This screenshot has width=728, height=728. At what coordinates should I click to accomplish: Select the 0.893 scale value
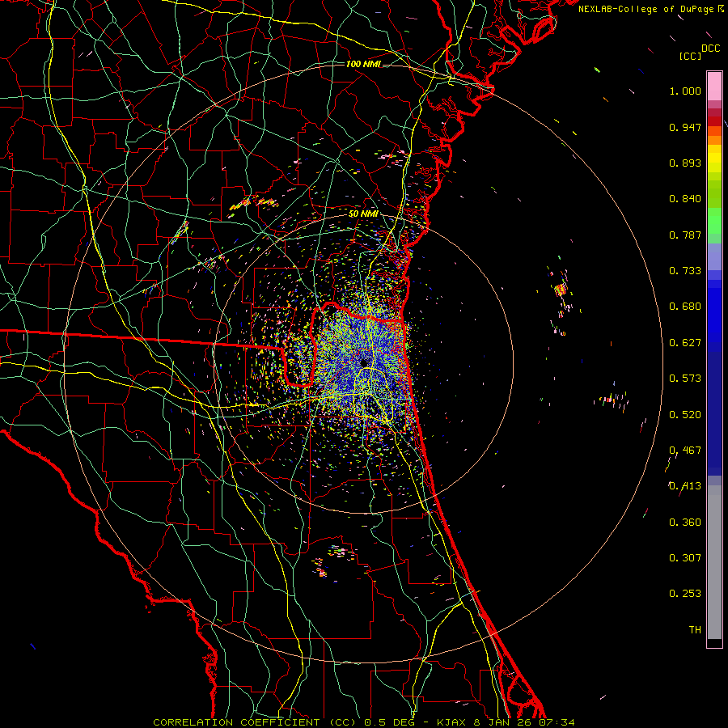pos(685,163)
